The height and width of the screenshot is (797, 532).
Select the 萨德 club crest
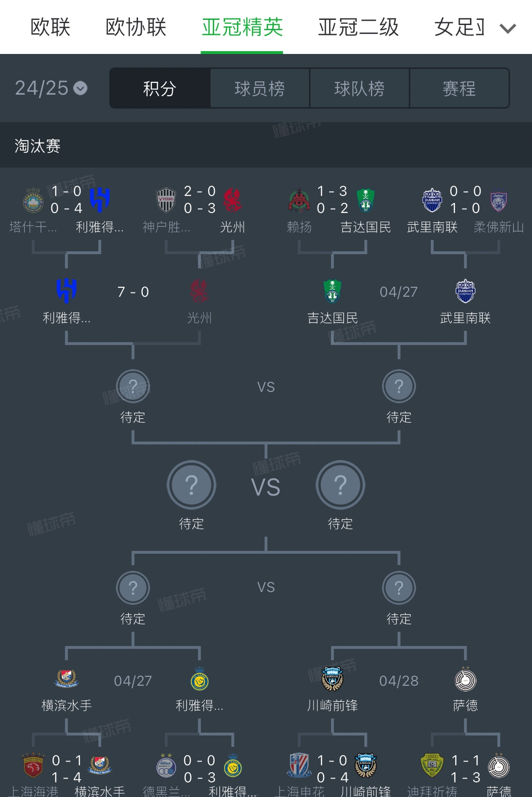466,681
